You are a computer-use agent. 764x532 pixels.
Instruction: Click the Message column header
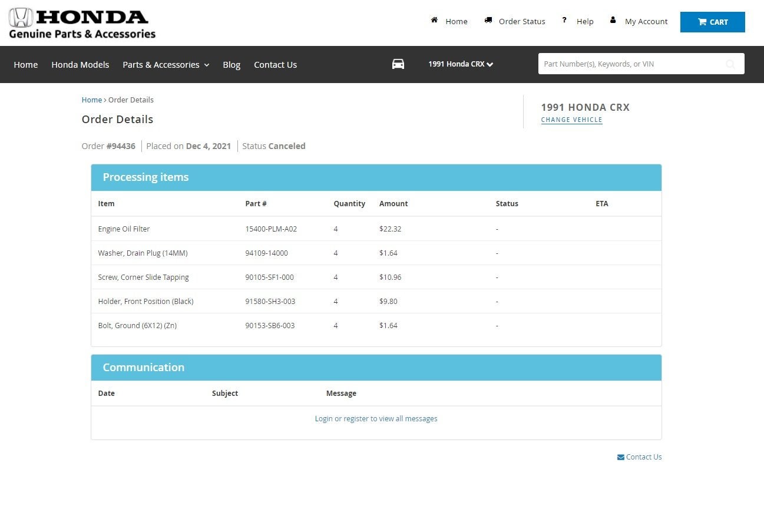341,394
